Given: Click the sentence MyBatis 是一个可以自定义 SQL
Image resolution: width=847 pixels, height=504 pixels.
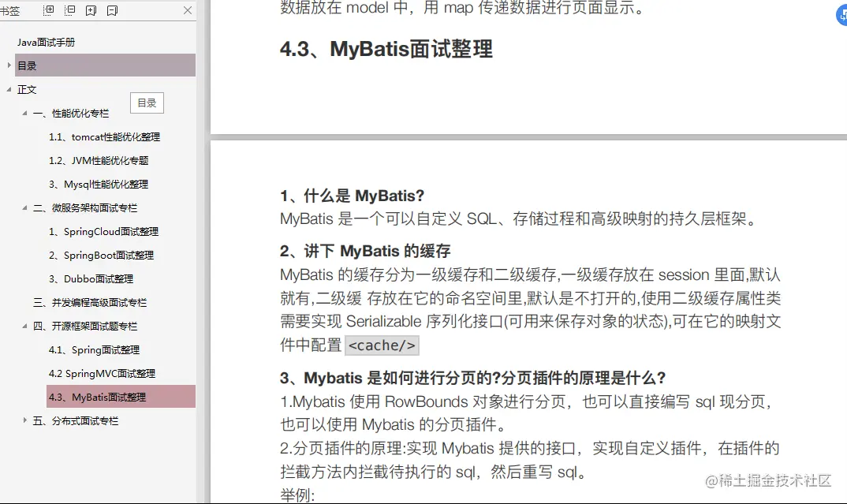Looking at the screenshot, I should tap(520, 218).
